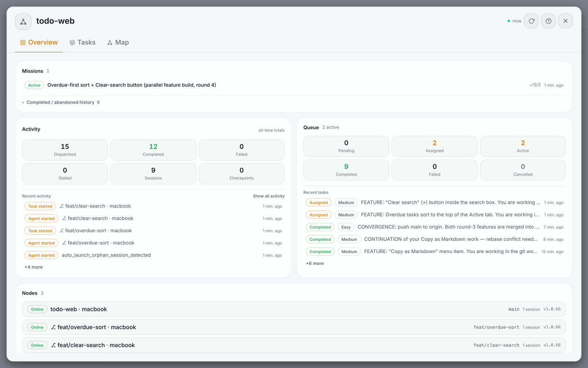Click the Activity Completed 12 stat card
588x368 pixels.
tap(153, 150)
